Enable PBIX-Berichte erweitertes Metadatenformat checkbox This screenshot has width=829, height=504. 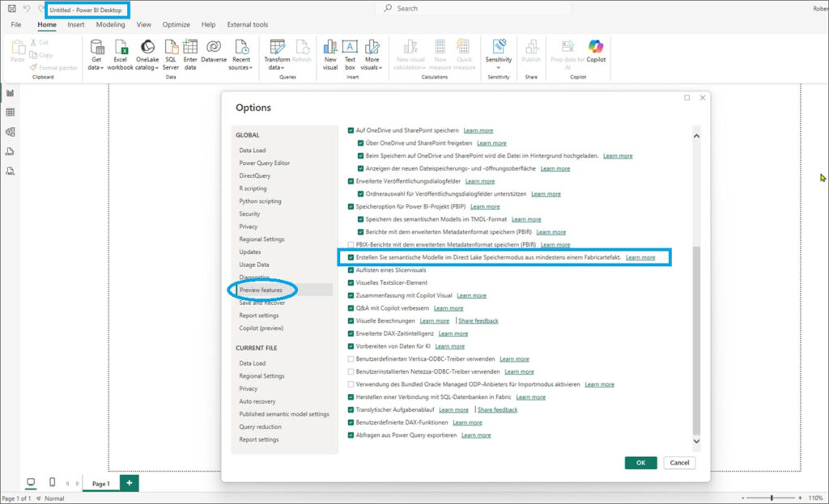pyautogui.click(x=351, y=244)
